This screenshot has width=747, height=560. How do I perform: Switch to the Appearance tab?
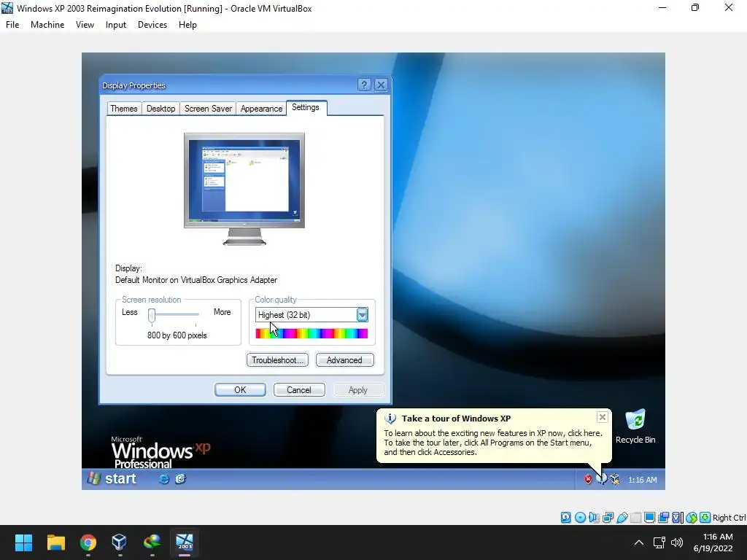262,109
